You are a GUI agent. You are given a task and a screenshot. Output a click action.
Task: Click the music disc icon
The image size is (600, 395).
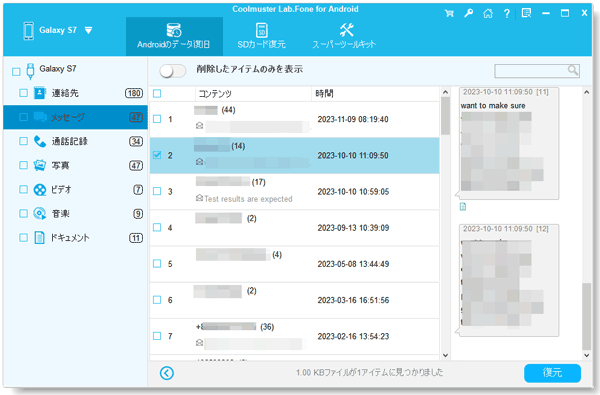click(x=39, y=214)
